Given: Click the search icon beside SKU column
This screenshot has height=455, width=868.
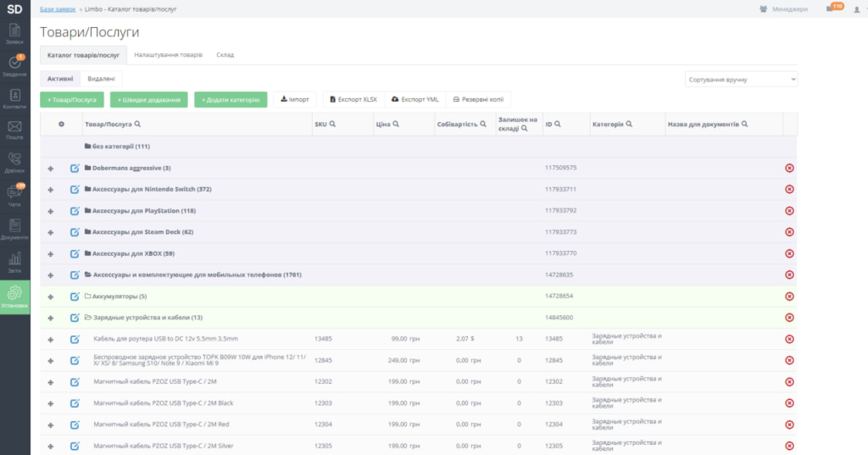Looking at the screenshot, I should coord(332,124).
